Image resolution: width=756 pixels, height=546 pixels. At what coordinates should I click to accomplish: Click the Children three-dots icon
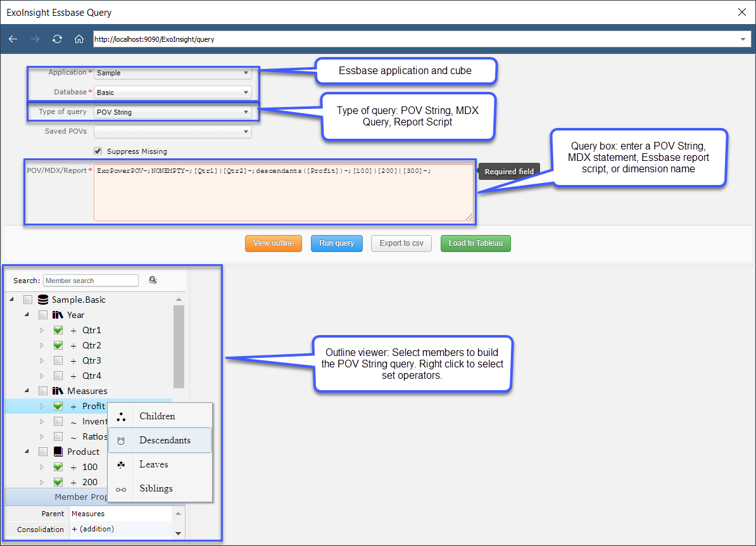pos(121,416)
